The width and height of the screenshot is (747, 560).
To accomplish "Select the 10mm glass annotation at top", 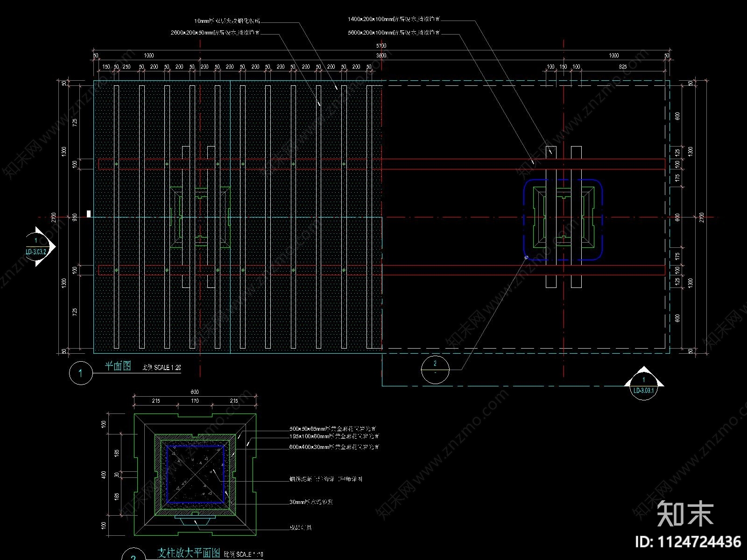I will tap(227, 21).
